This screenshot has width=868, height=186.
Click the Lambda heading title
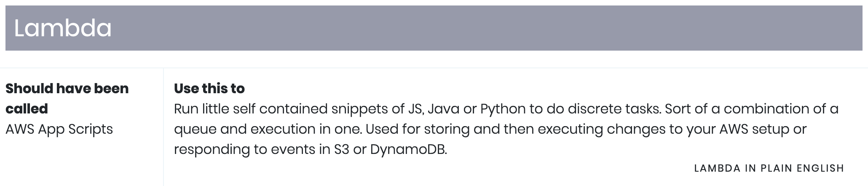63,28
